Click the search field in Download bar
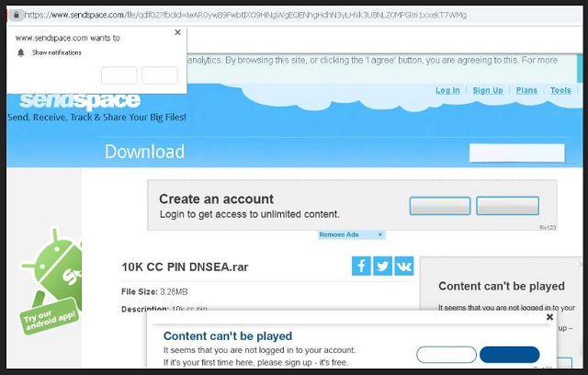Viewport: 588px width, 375px height. [x=516, y=153]
